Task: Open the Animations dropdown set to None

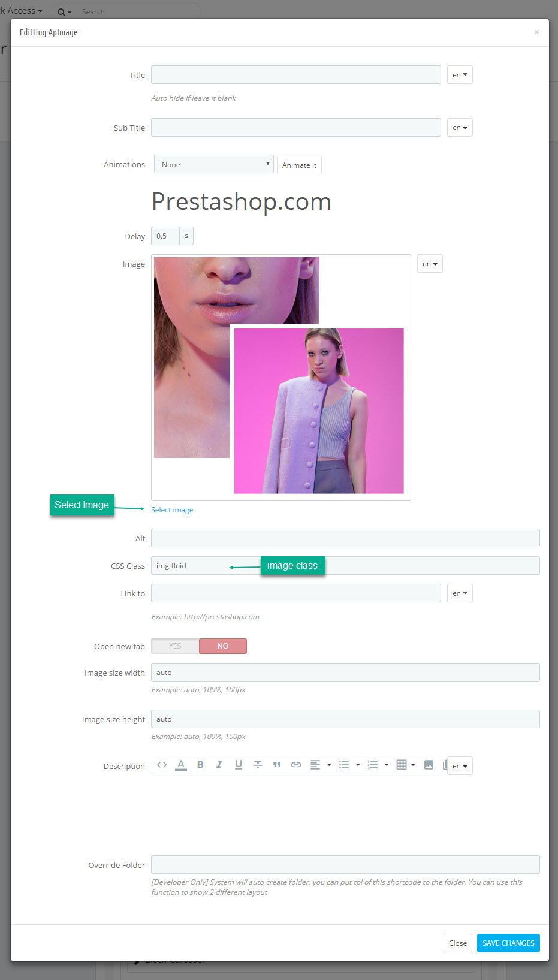Action: coord(214,164)
